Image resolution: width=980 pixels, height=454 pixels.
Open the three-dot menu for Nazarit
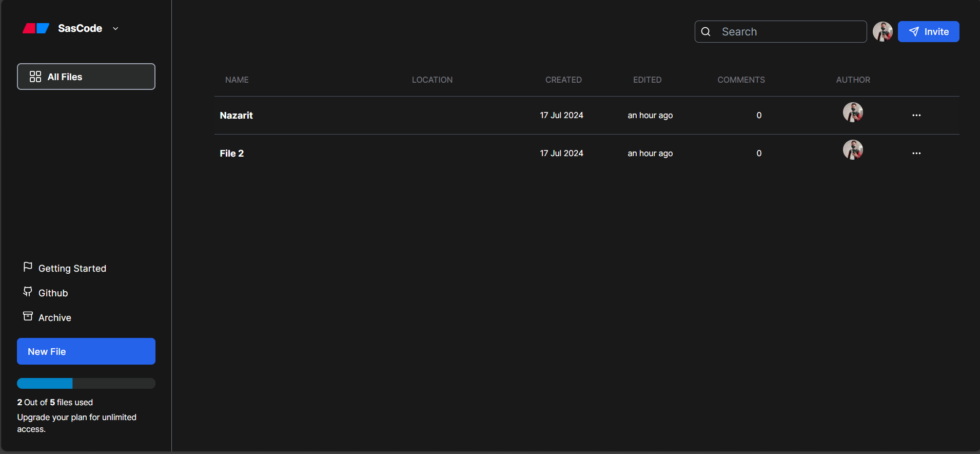[x=916, y=116]
